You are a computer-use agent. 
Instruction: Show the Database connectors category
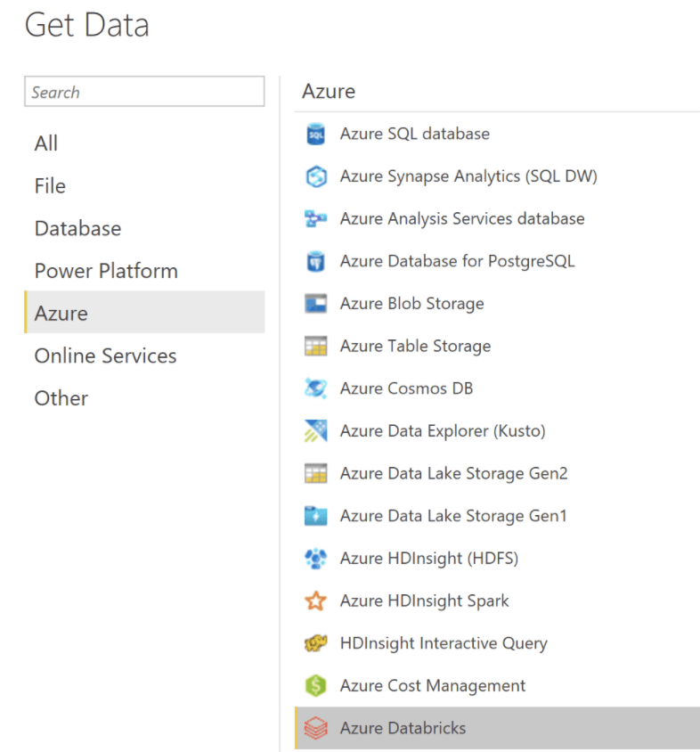coord(77,228)
